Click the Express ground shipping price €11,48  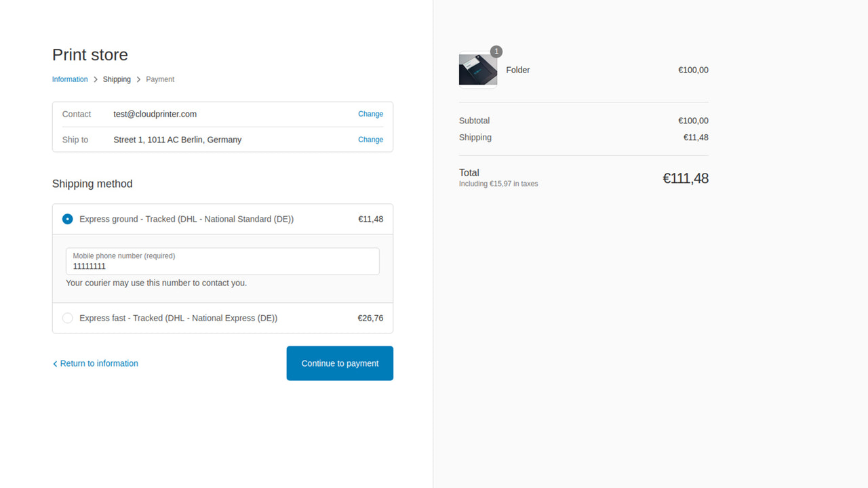(371, 219)
